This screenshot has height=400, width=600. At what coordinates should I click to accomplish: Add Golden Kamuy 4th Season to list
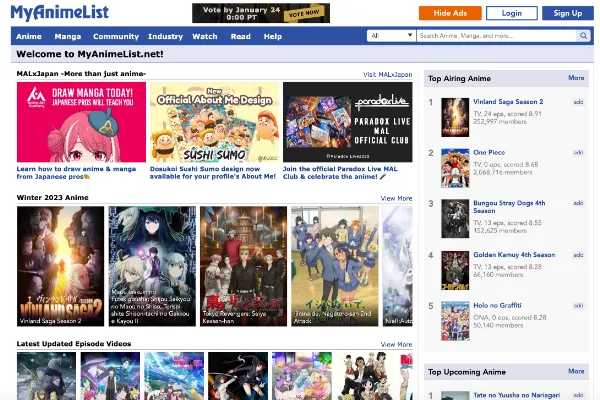point(578,255)
